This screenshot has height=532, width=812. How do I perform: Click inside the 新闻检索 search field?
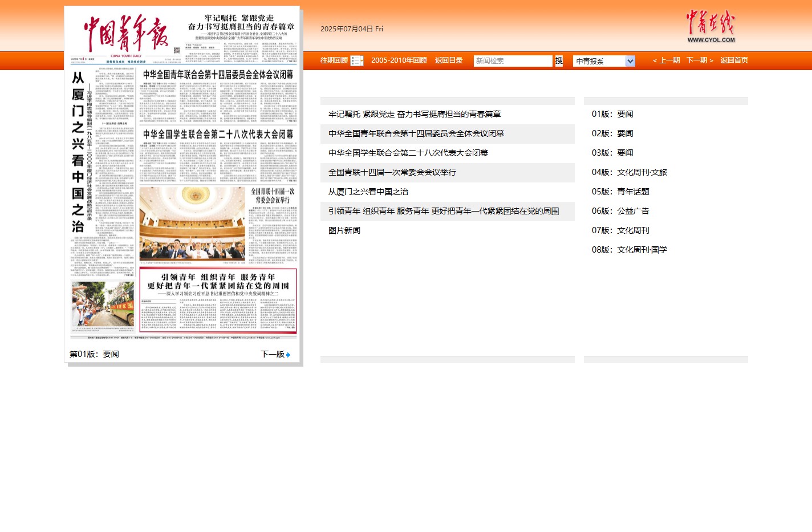[513, 61]
